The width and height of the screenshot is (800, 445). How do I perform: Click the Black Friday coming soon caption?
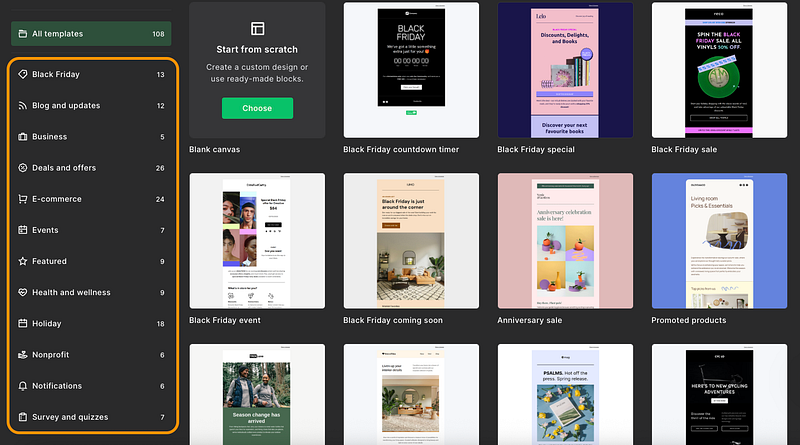393,320
